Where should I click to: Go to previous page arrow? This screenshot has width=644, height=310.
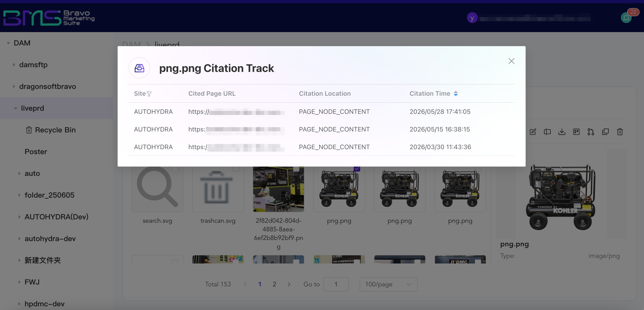pyautogui.click(x=245, y=284)
